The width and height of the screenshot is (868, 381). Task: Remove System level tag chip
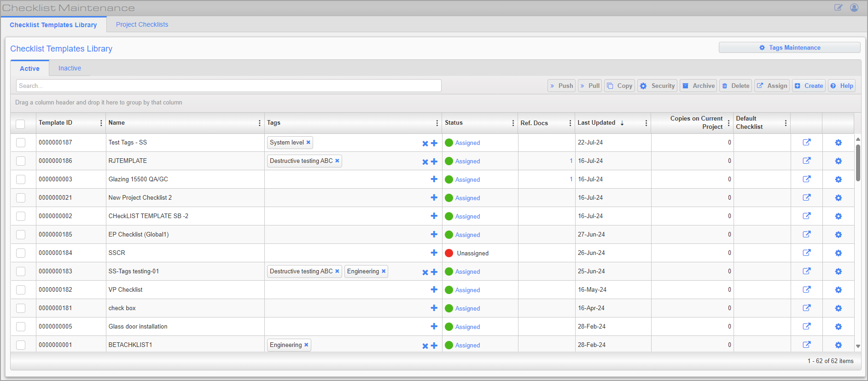(309, 142)
